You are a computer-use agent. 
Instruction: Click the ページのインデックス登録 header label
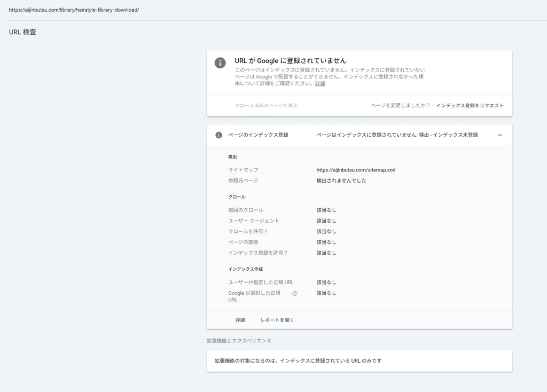click(258, 135)
